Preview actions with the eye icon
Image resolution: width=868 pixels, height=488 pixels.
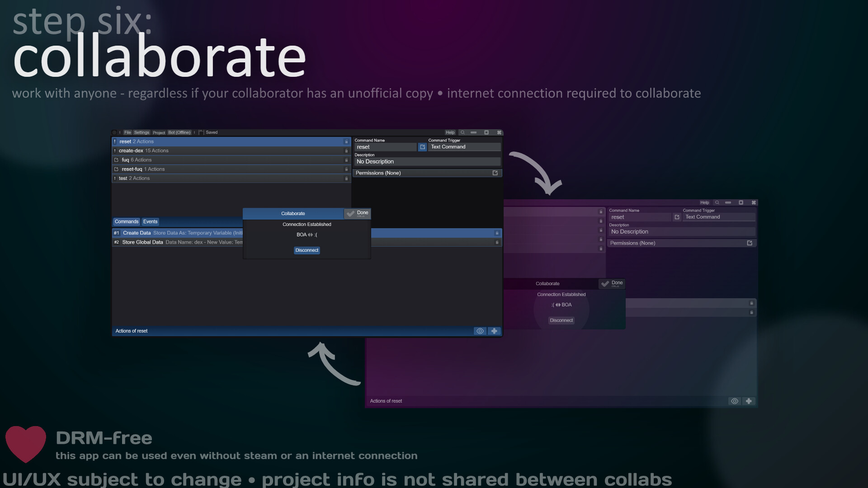coord(480,331)
